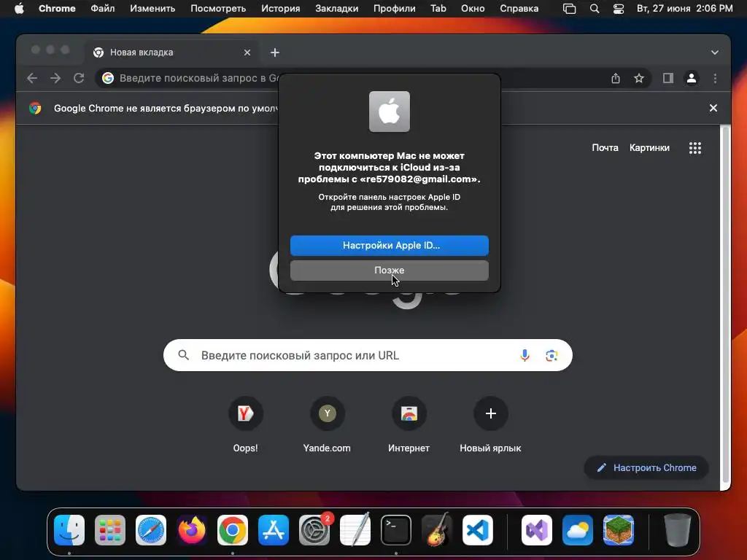This screenshot has height=560, width=747.
Task: Launch Minecraft grass block icon in Dock
Action: click(x=619, y=530)
